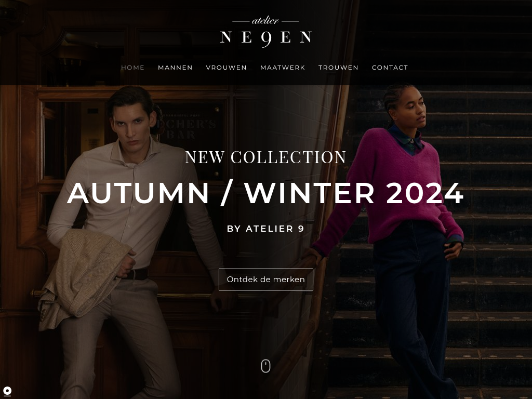
Task: Click the Ontdek de merken button
Action: click(266, 279)
